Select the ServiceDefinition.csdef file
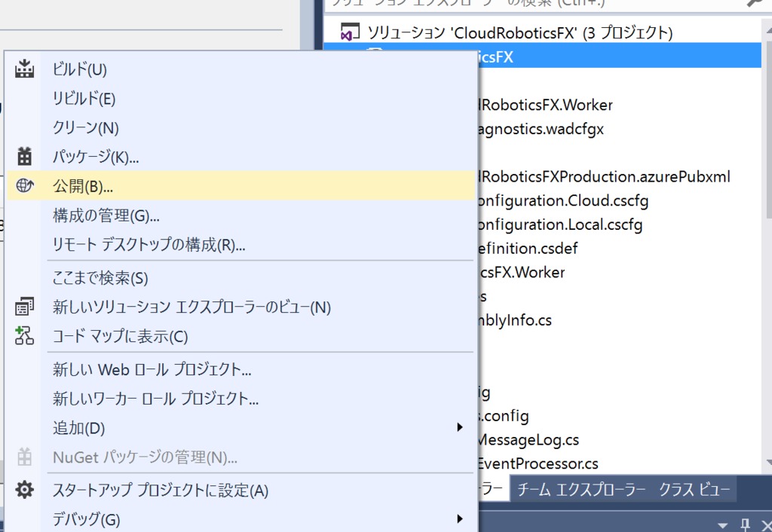Viewport: 772px width, 532px height. point(528,249)
